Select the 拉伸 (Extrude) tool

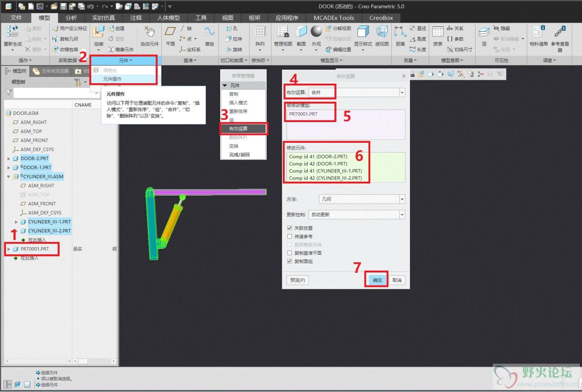pos(234,39)
